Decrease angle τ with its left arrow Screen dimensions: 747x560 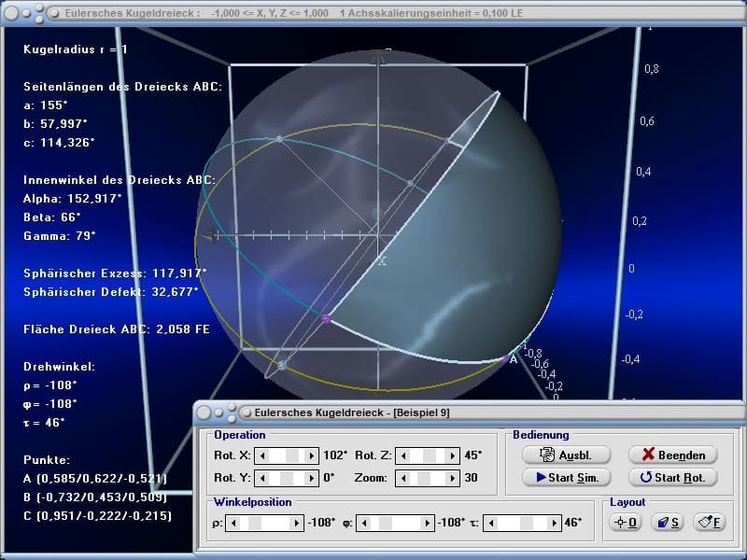click(x=491, y=524)
